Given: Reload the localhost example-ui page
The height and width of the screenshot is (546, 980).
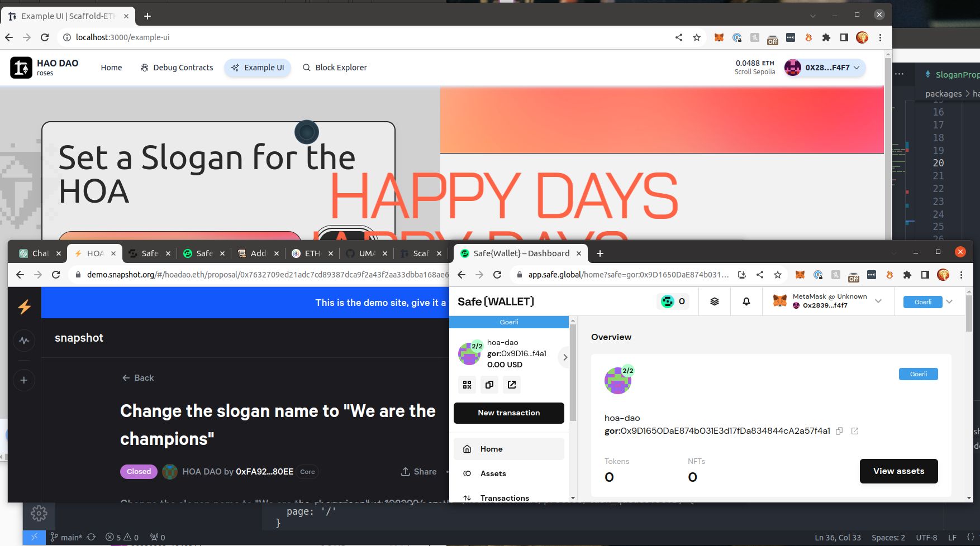Looking at the screenshot, I should tap(45, 37).
